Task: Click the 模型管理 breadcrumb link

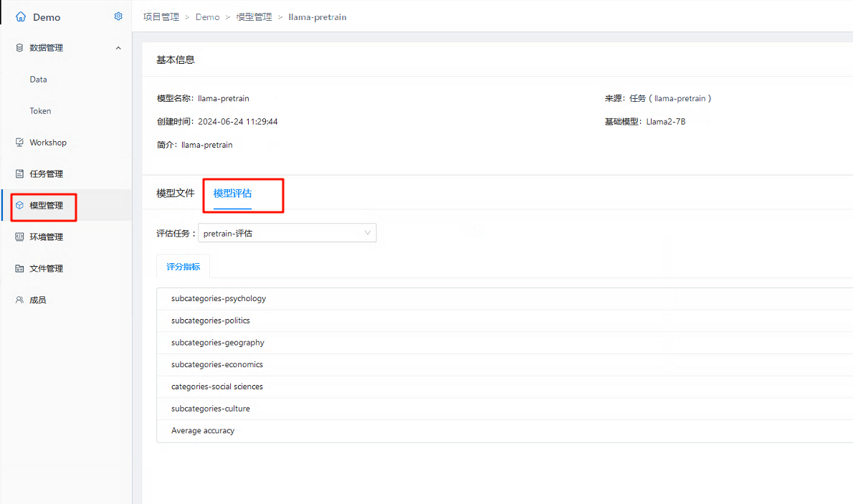Action: (x=254, y=17)
